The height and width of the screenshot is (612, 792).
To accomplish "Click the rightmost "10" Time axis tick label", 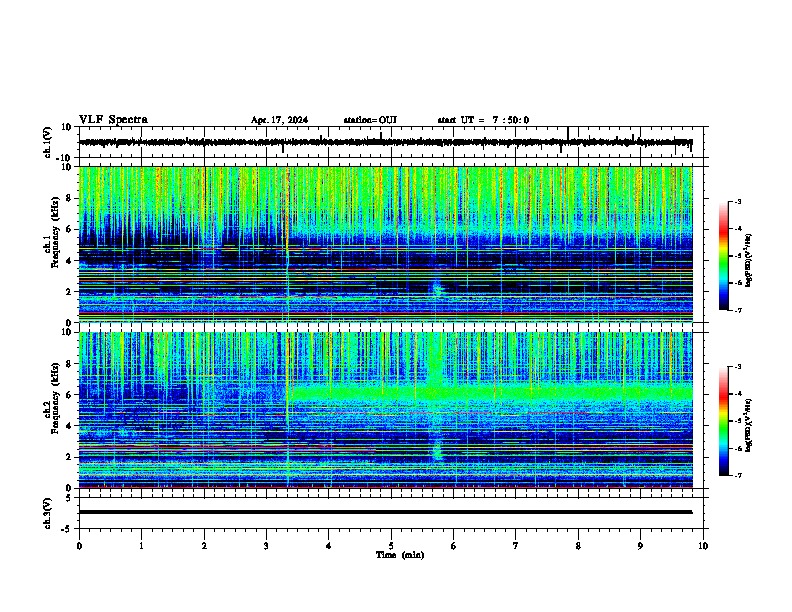I will tap(703, 545).
